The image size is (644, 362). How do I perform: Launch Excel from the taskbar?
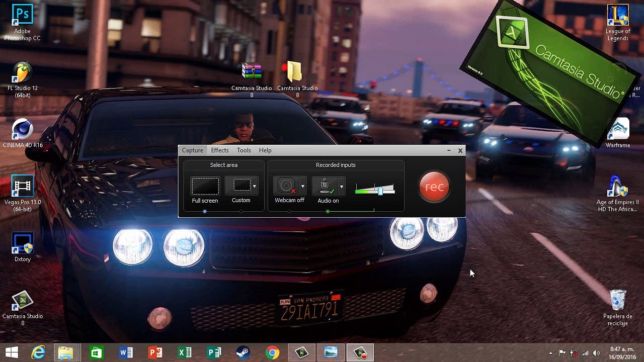coord(185,352)
